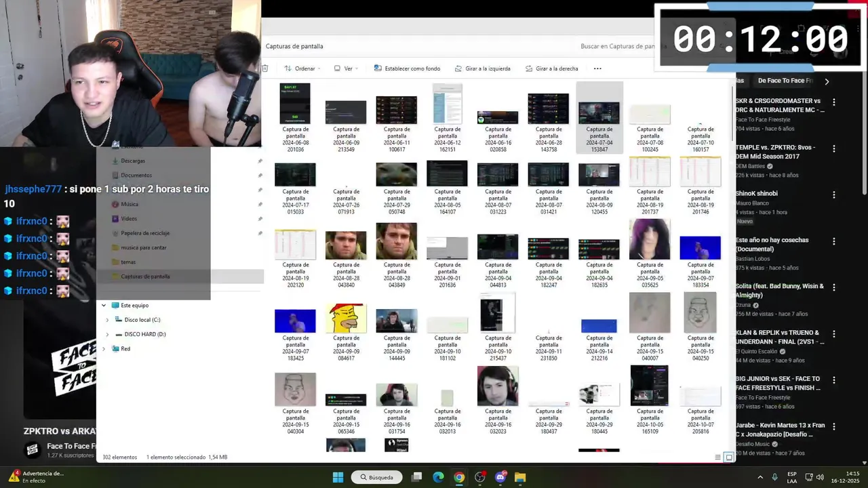
Task: Expand DISCO HARD (D:) node
Action: point(107,334)
